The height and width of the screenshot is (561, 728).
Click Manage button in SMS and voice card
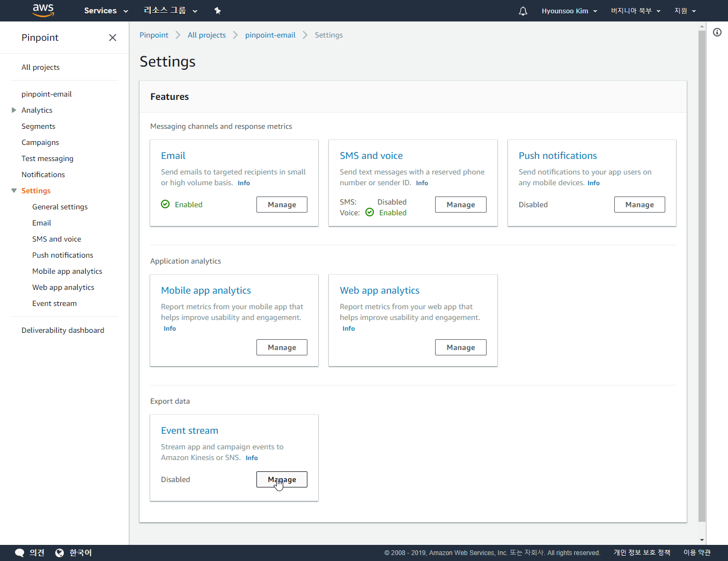[461, 205]
